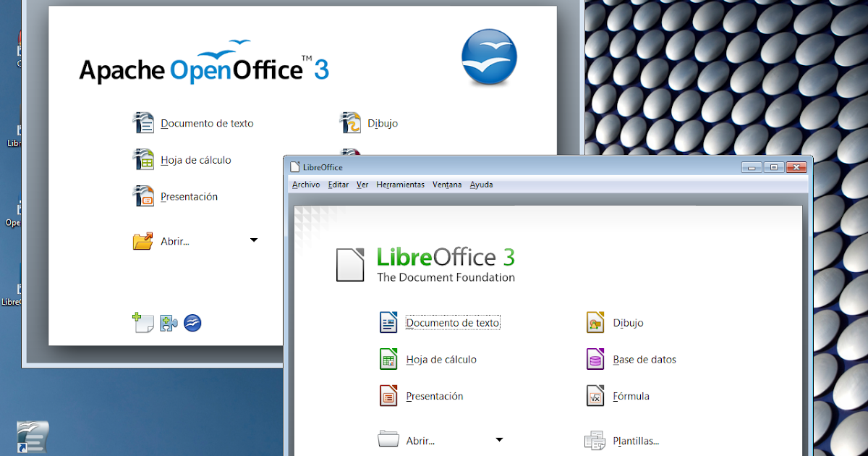Create LibreOffice Documento de texto via label
868x456 pixels.
point(453,324)
